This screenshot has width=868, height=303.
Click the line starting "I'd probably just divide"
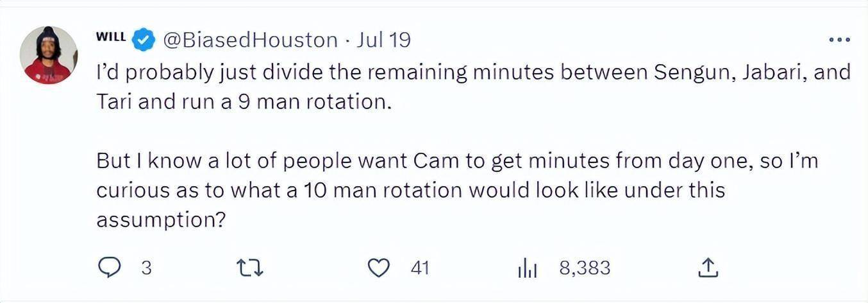click(x=473, y=73)
